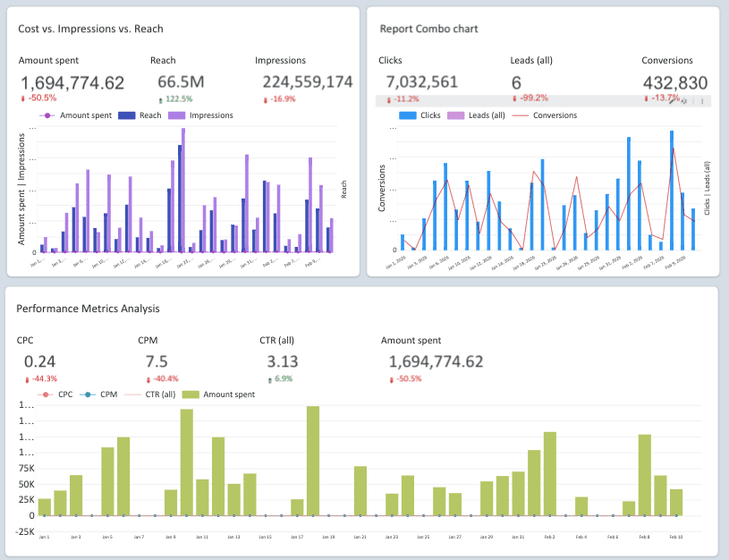Select the Report Combo chart panel header
Viewport: 729px width, 560px height.
point(428,29)
